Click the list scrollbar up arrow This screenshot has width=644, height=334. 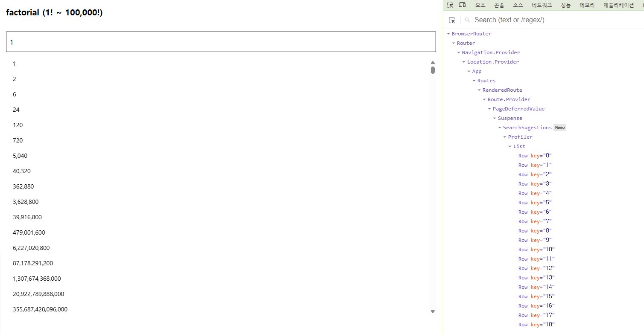(x=433, y=62)
